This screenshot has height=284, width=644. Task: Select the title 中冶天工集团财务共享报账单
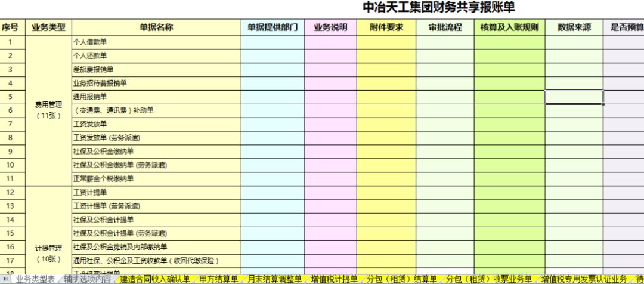click(x=439, y=7)
